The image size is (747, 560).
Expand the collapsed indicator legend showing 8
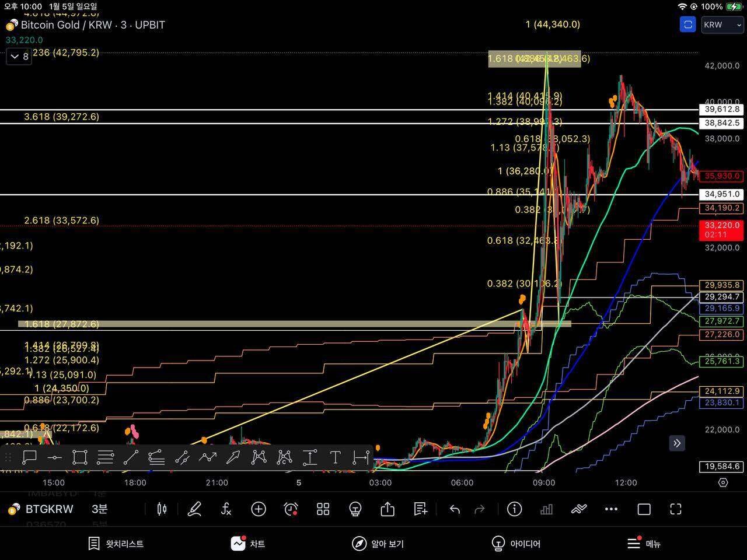click(19, 57)
